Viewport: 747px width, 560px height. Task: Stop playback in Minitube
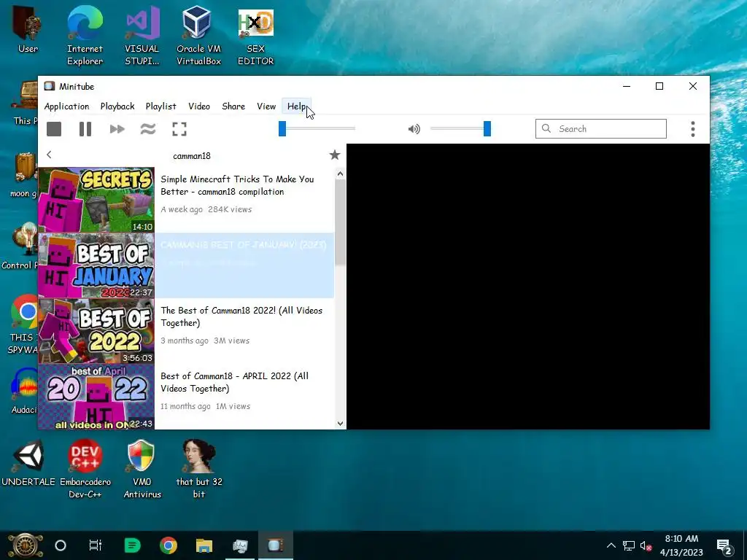(x=54, y=129)
